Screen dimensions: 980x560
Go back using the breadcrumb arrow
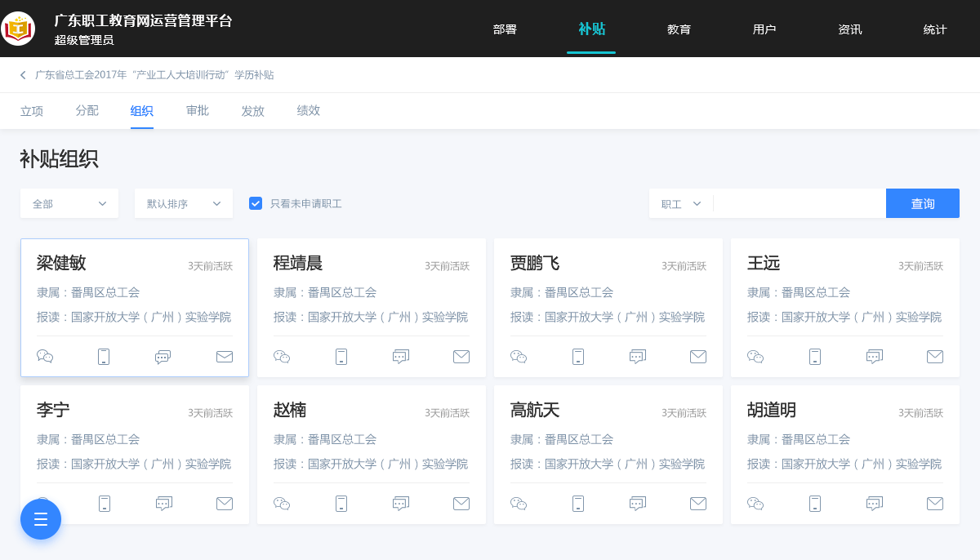pyautogui.click(x=23, y=75)
